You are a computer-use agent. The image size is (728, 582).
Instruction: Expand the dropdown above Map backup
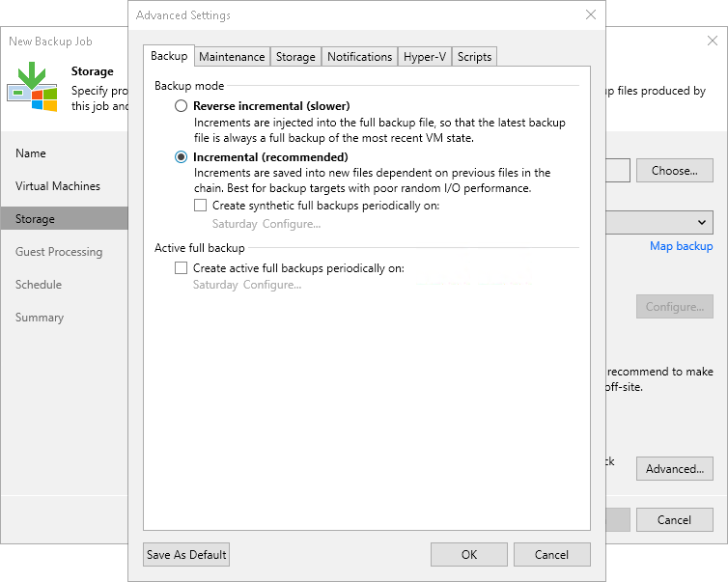coord(659,223)
